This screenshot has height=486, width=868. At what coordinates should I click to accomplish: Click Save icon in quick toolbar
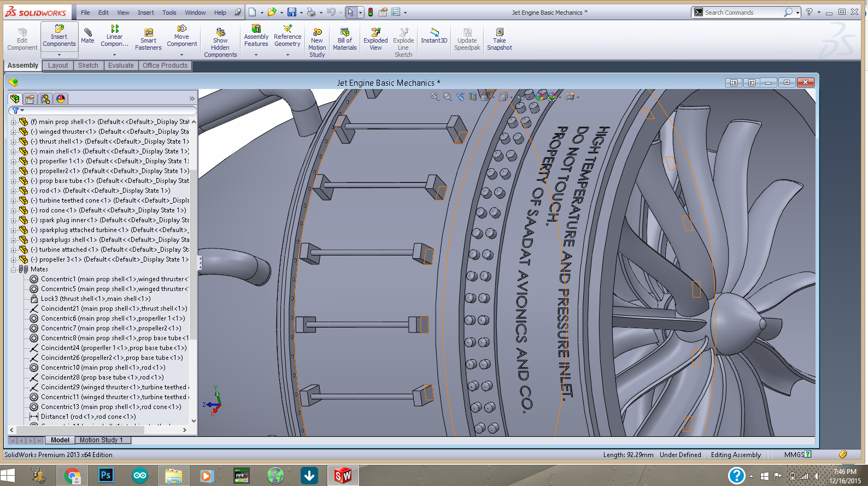point(292,12)
